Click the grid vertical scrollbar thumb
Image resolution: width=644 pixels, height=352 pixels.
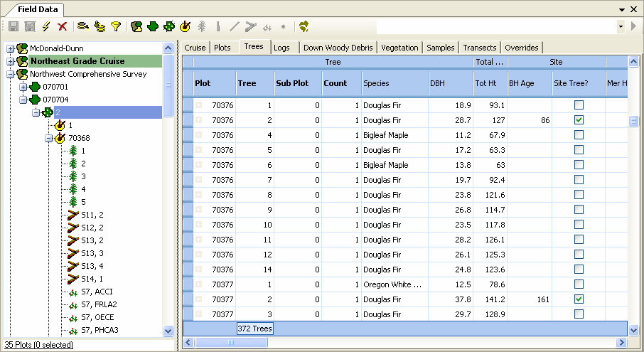[x=633, y=121]
